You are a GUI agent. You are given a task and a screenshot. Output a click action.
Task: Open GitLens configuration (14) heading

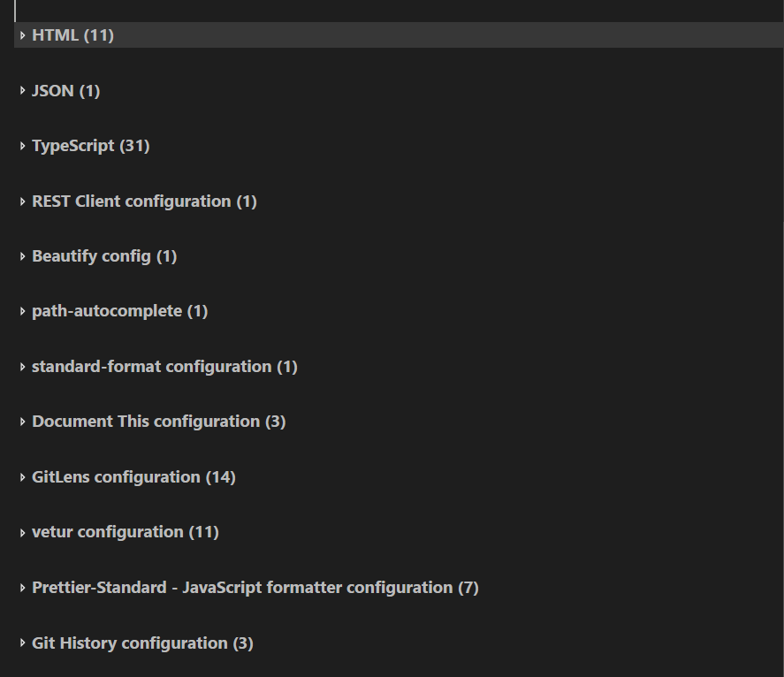(133, 477)
